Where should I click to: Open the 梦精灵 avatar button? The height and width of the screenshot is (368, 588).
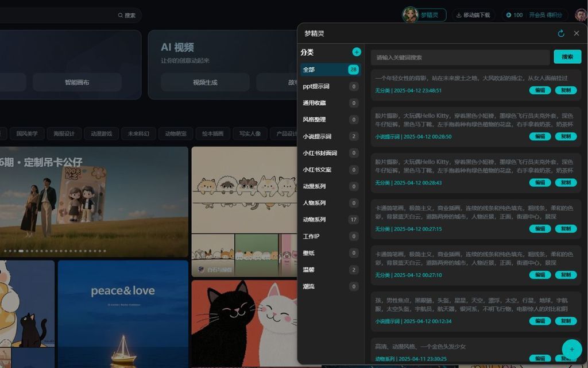(x=424, y=15)
